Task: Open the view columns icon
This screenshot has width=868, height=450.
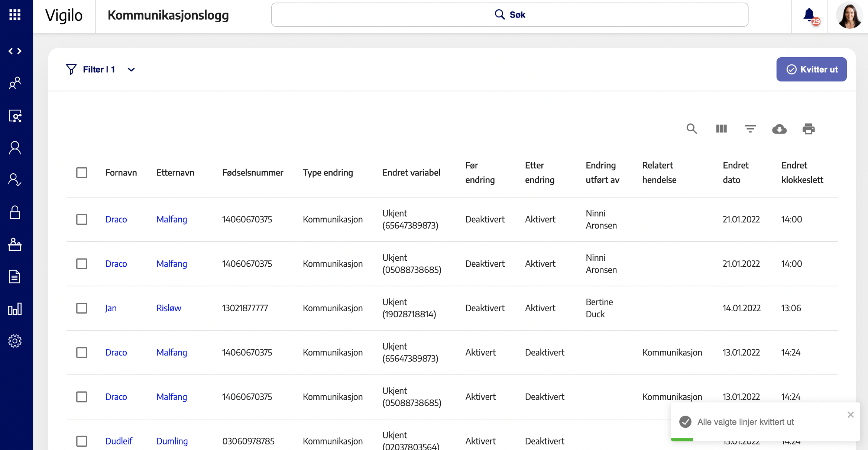Action: tap(721, 129)
